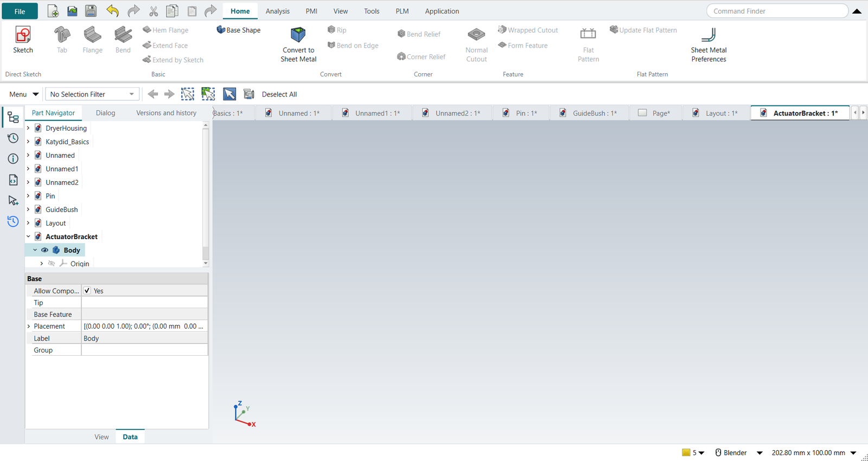The width and height of the screenshot is (868, 461).
Task: Toggle hidden eye icon of Origin
Action: [x=52, y=264]
